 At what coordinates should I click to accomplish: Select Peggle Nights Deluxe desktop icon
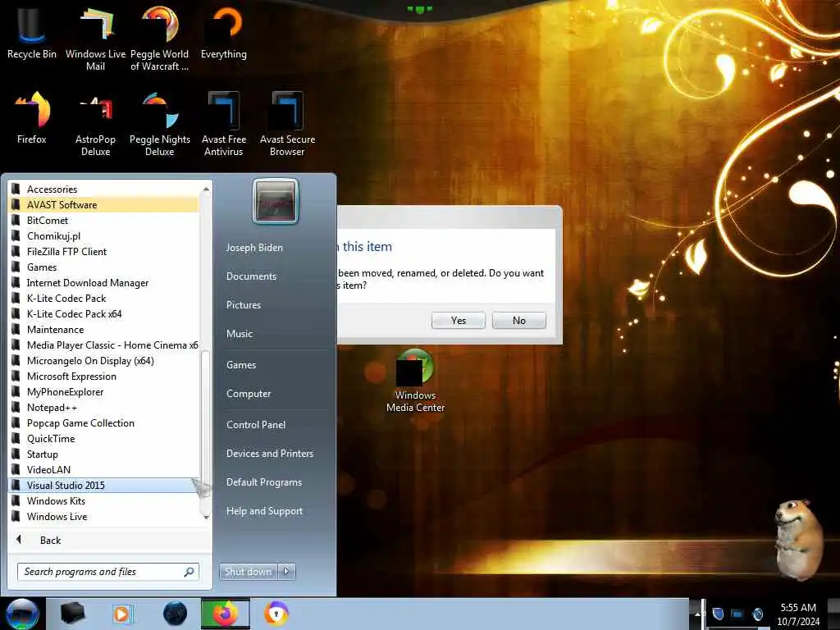point(160,125)
